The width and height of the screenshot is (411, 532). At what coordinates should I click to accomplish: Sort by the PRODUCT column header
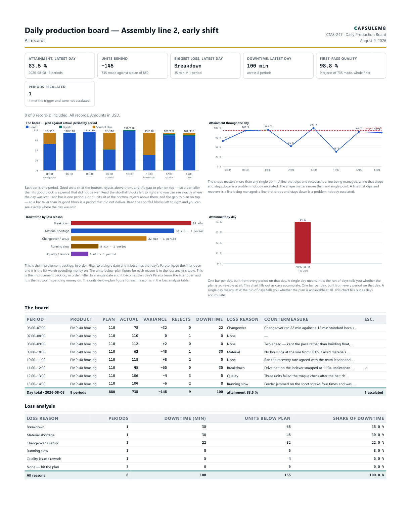(x=81, y=319)
